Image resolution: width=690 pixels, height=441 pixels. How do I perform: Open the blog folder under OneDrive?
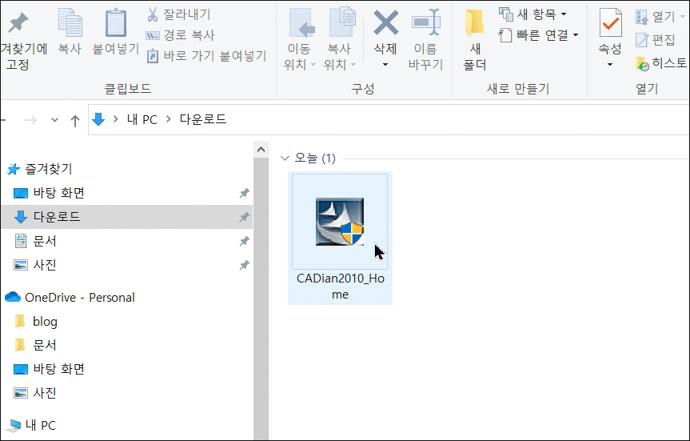click(36, 321)
